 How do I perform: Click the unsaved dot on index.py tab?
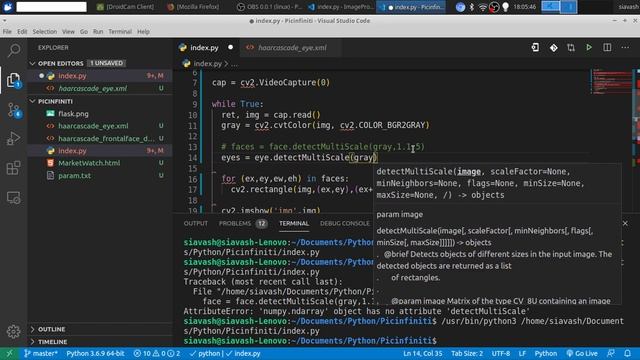click(x=230, y=47)
